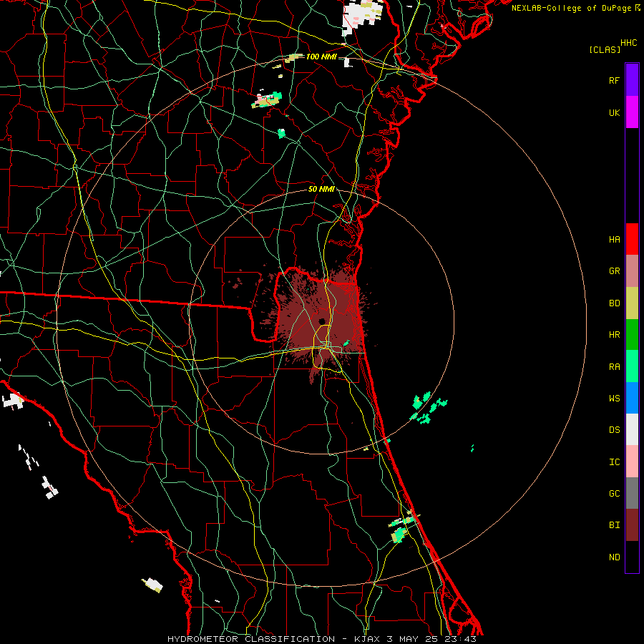Image resolution: width=644 pixels, height=644 pixels.
Task: Click the HHC product label
Action: pyautogui.click(x=628, y=43)
